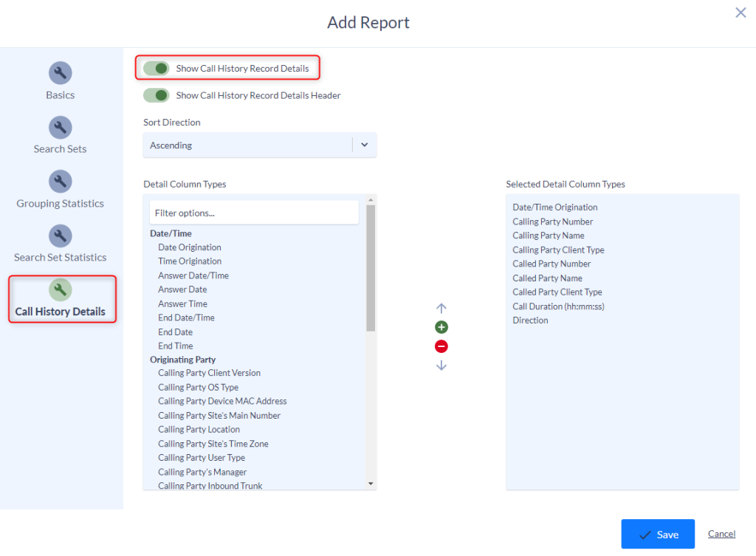The height and width of the screenshot is (556, 756).
Task: Select Calling Party Device MAC Address
Action: pos(222,401)
